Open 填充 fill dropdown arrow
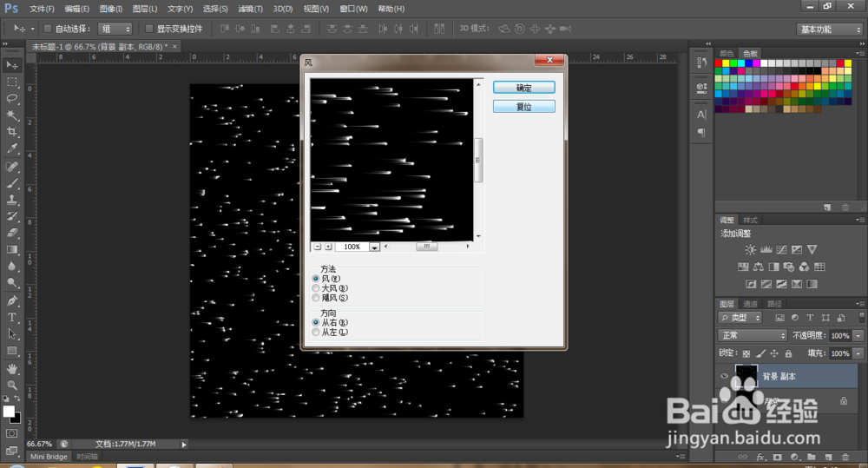 pyautogui.click(x=858, y=353)
